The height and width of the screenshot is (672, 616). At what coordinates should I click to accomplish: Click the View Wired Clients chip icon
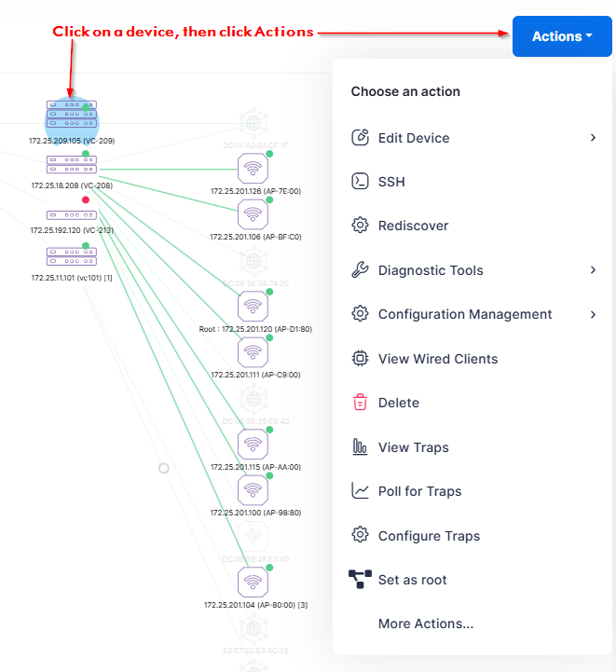(360, 358)
